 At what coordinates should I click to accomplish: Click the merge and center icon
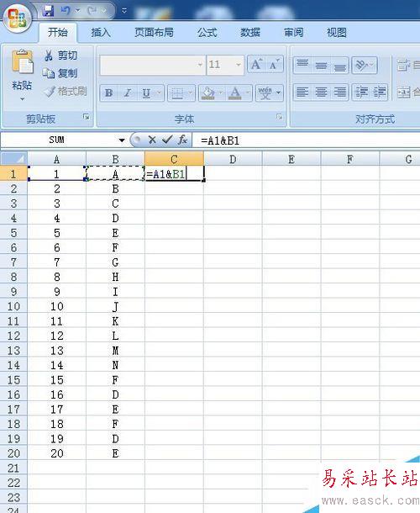tap(404, 92)
